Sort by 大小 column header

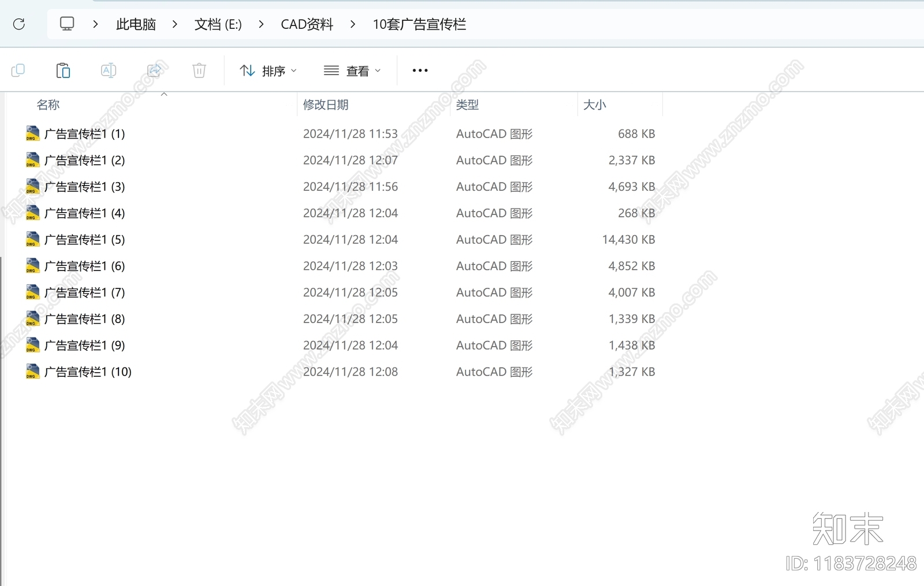tap(594, 105)
